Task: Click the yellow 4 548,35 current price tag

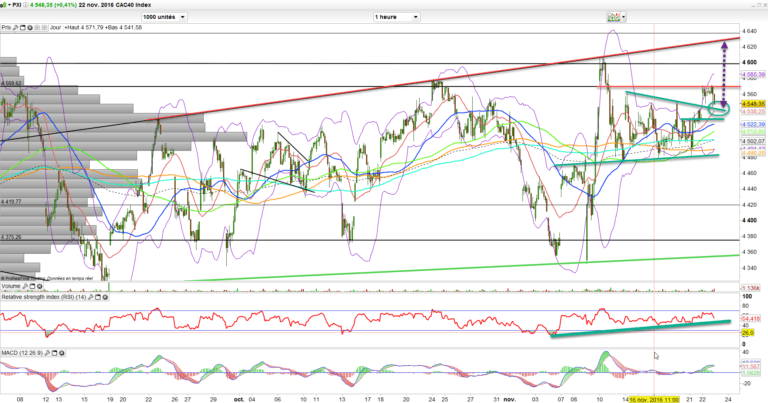Action: tap(752, 103)
